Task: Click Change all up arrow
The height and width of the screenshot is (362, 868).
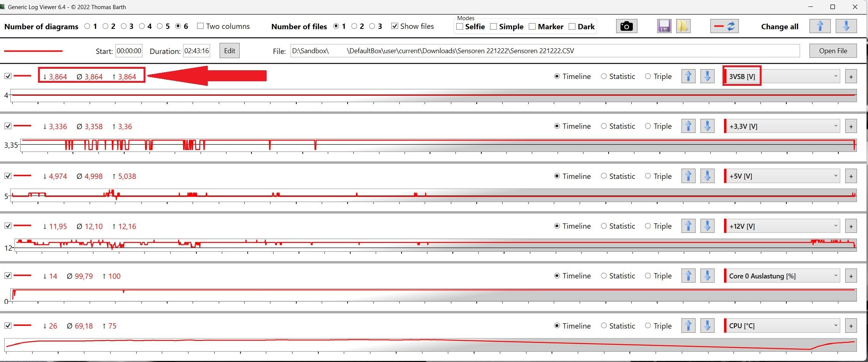Action: pos(820,26)
